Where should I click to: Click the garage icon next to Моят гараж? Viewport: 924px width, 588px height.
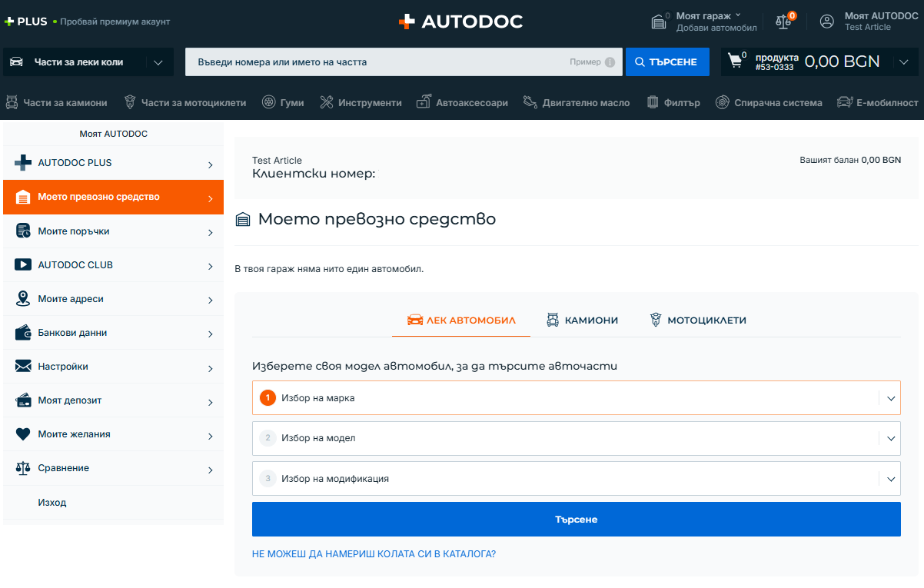[x=659, y=22]
